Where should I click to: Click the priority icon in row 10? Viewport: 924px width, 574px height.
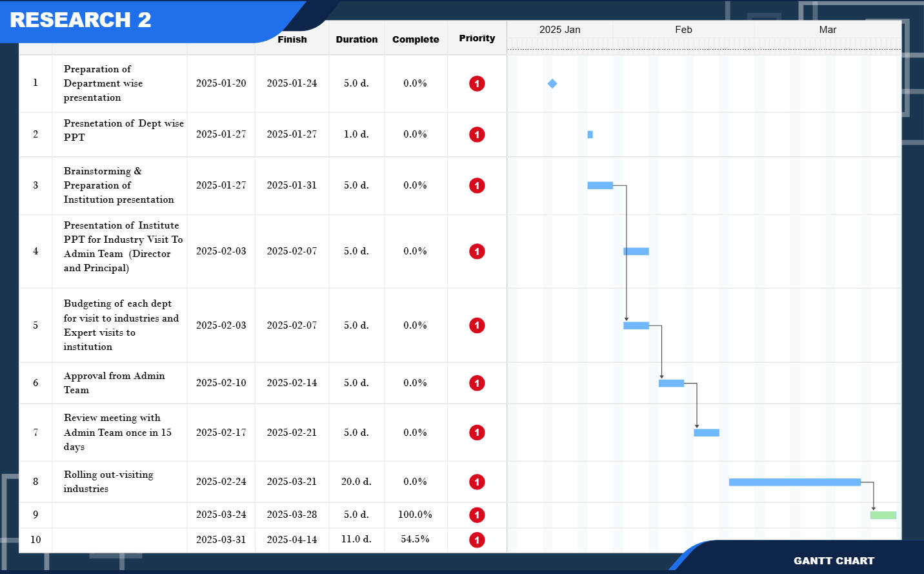[477, 540]
